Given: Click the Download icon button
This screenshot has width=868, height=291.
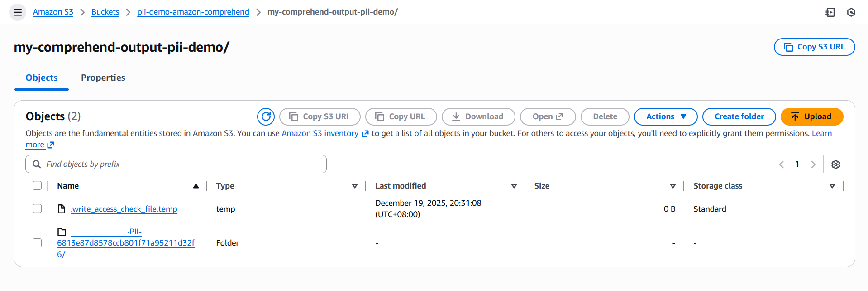Looking at the screenshot, I should tap(456, 116).
